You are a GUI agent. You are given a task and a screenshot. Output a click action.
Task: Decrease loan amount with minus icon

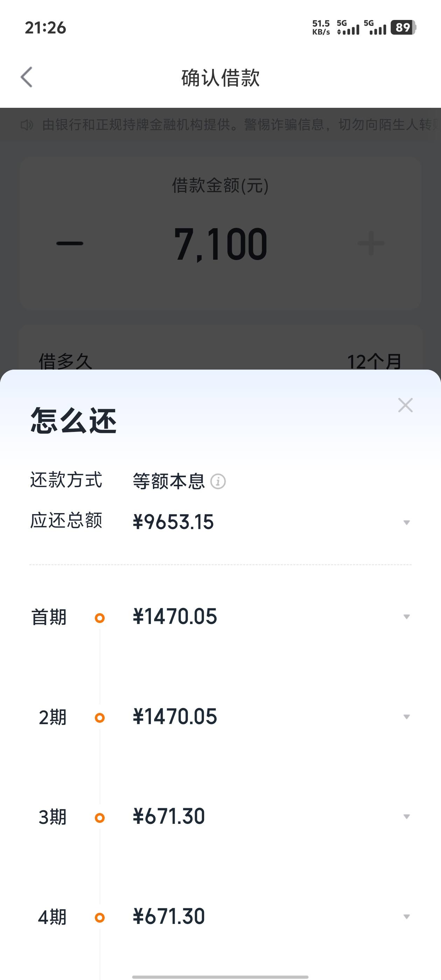[70, 244]
